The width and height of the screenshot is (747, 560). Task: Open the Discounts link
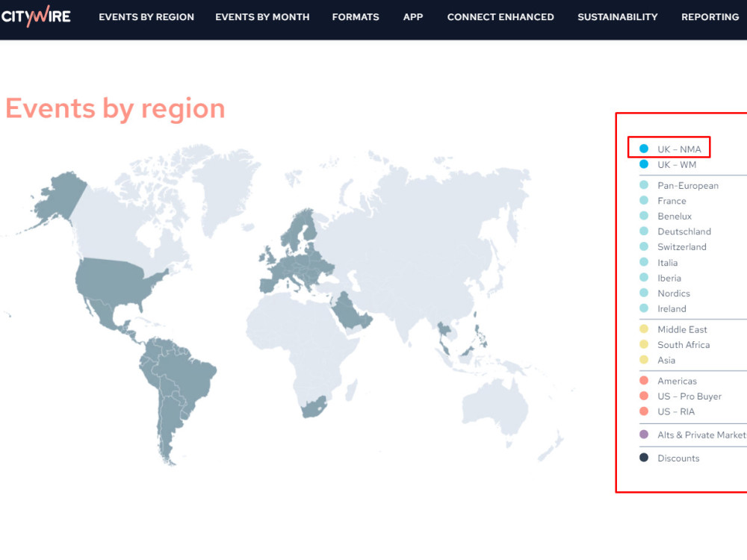click(x=678, y=458)
